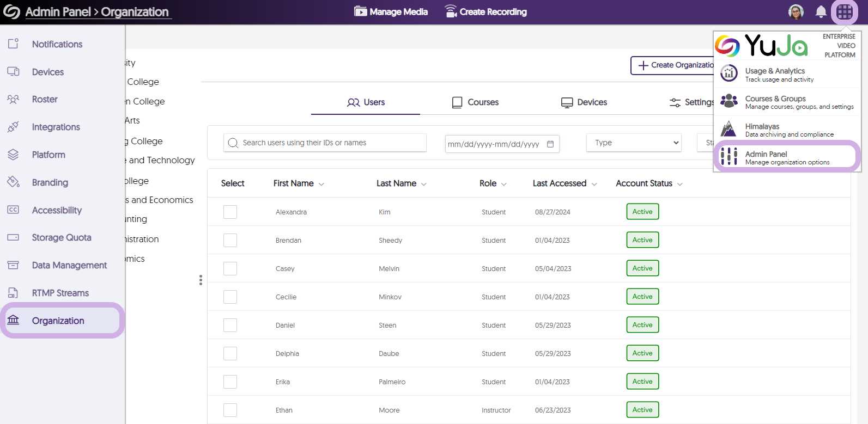The width and height of the screenshot is (868, 424).
Task: Click Manage Media in the top bar
Action: pos(391,11)
